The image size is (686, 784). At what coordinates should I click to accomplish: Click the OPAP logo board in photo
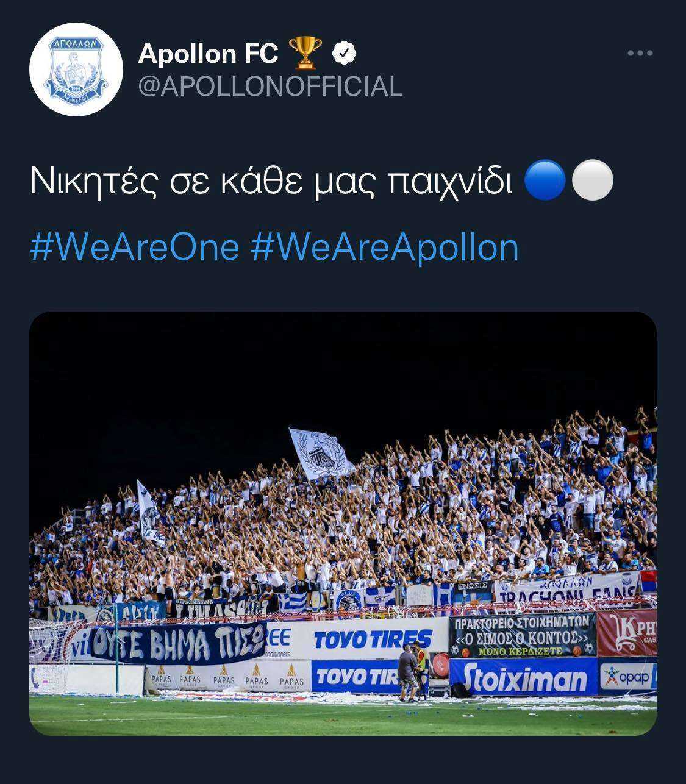point(627,676)
